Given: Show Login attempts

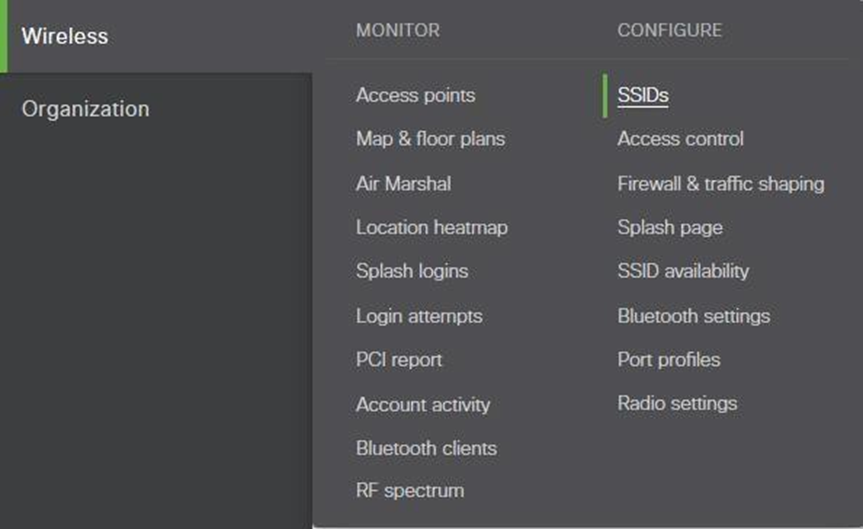Looking at the screenshot, I should click(x=419, y=316).
